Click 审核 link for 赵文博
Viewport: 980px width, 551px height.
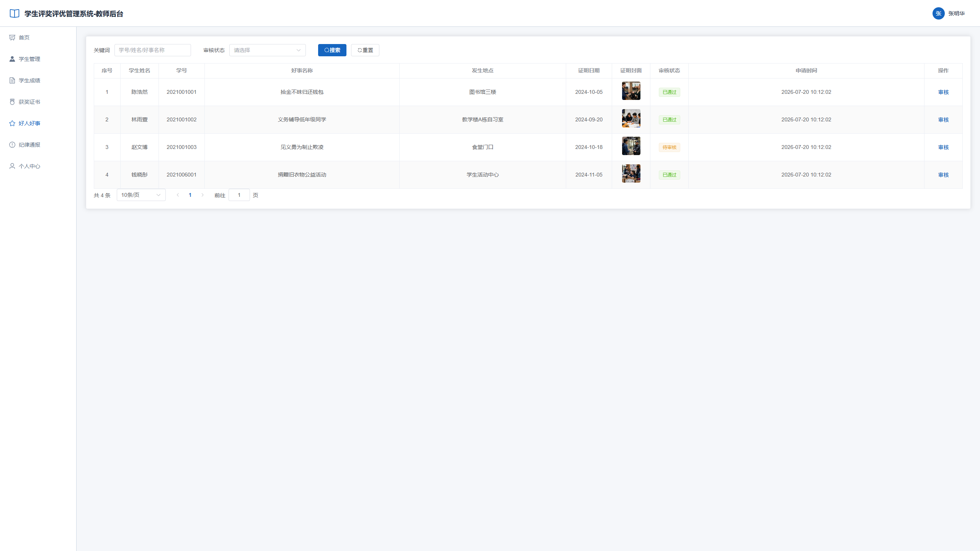[943, 147]
